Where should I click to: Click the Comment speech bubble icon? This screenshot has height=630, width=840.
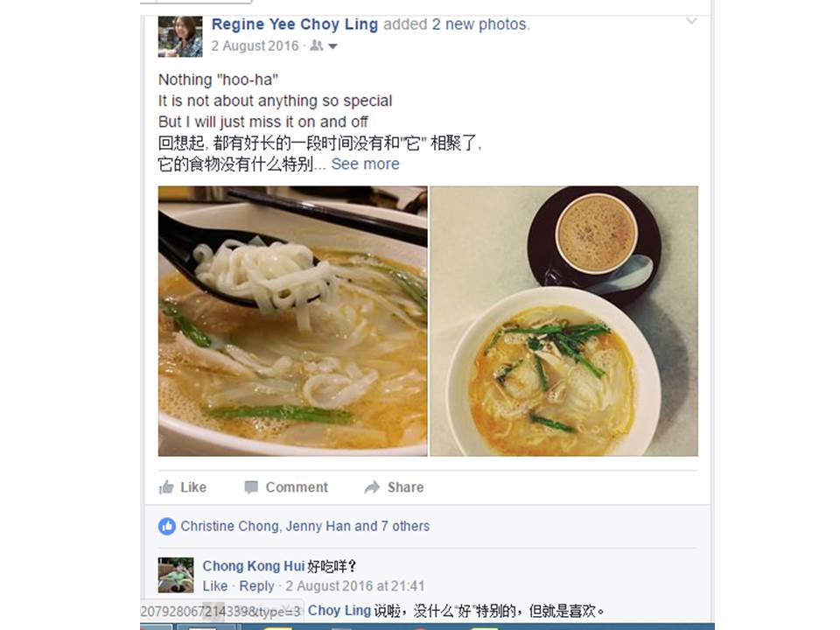[x=251, y=487]
